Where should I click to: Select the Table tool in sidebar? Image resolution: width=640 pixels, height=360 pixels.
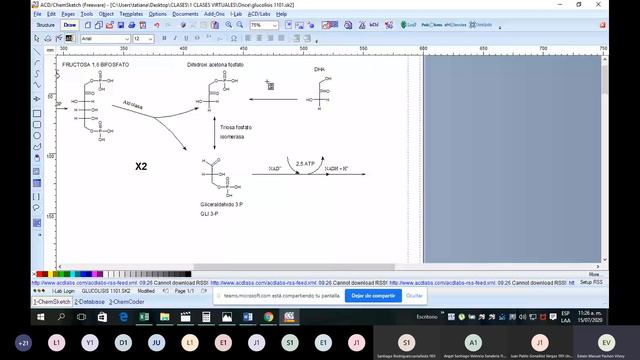point(37,183)
